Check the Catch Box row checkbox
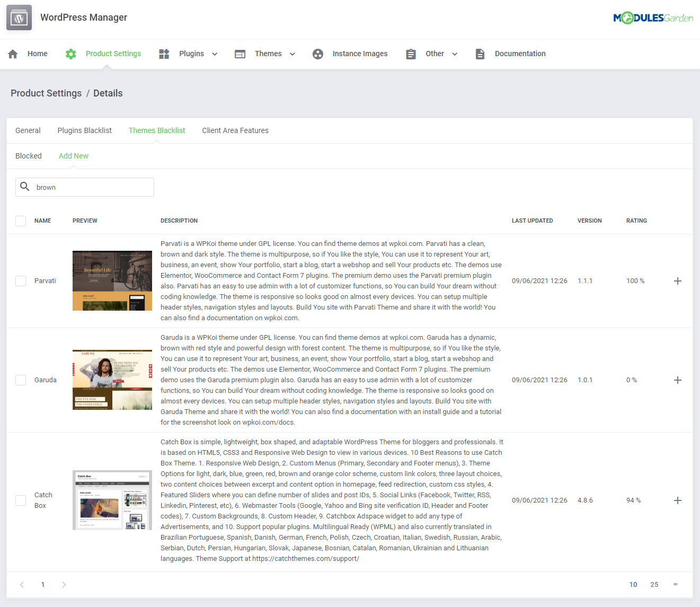 tap(21, 500)
